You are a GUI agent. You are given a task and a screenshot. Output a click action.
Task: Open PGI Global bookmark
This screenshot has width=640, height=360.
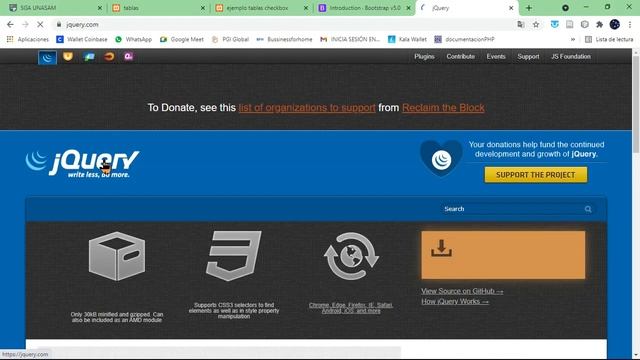[x=230, y=39]
